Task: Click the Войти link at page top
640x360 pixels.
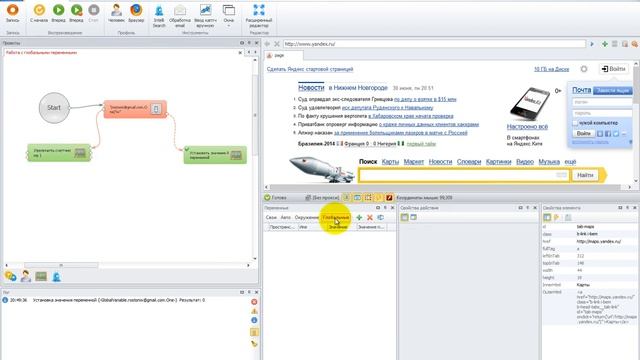Action: (614, 69)
